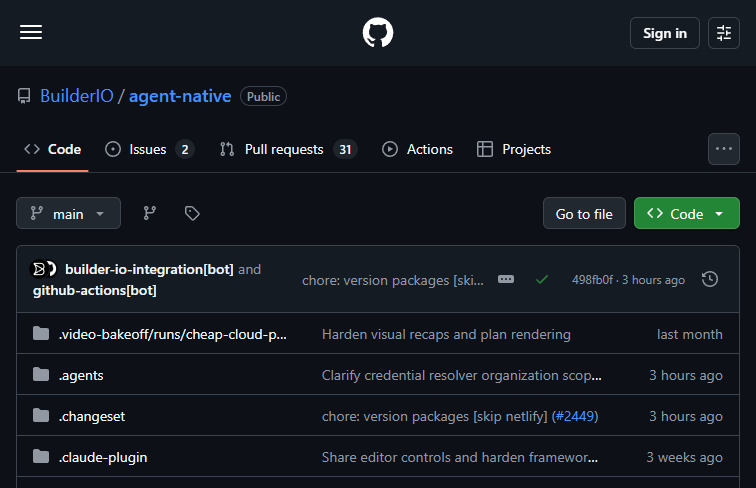Open commit hash 498fb0f
This screenshot has height=488, width=756.
pos(592,280)
